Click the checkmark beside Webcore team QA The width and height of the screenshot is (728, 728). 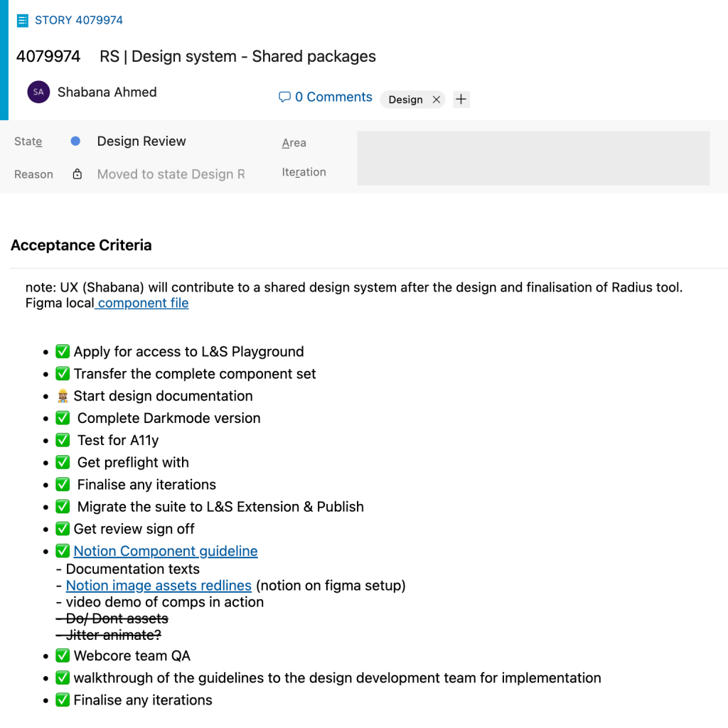coord(63,655)
